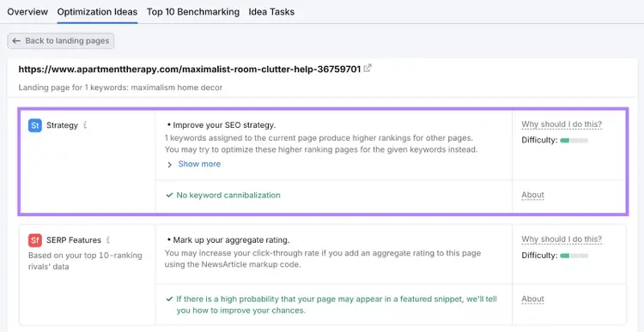Image resolution: width=644 pixels, height=332 pixels.
Task: Click the Strategy difficulty indicator bar
Action: 574,141
